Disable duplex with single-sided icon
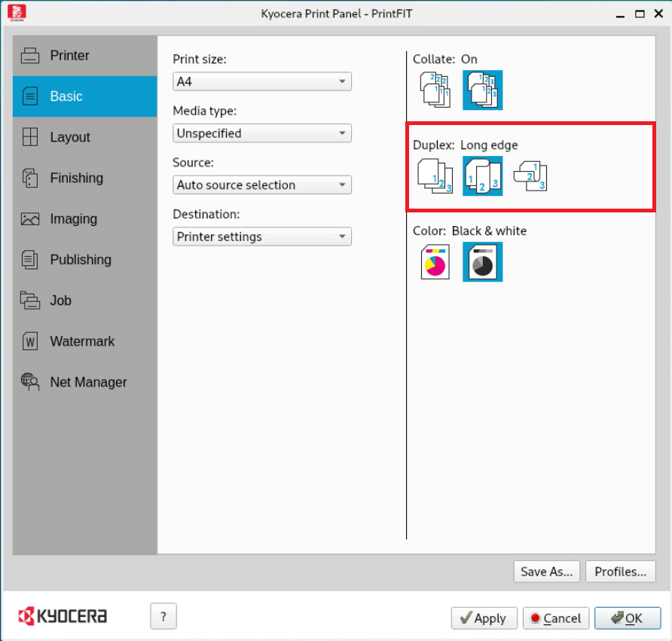Image resolution: width=672 pixels, height=641 pixels. click(435, 176)
